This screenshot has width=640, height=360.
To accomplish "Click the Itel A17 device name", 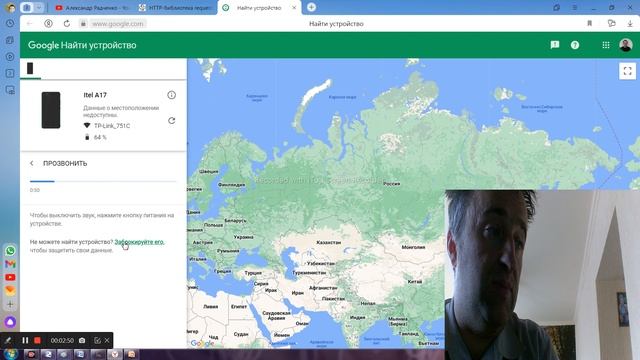I will click(x=95, y=95).
